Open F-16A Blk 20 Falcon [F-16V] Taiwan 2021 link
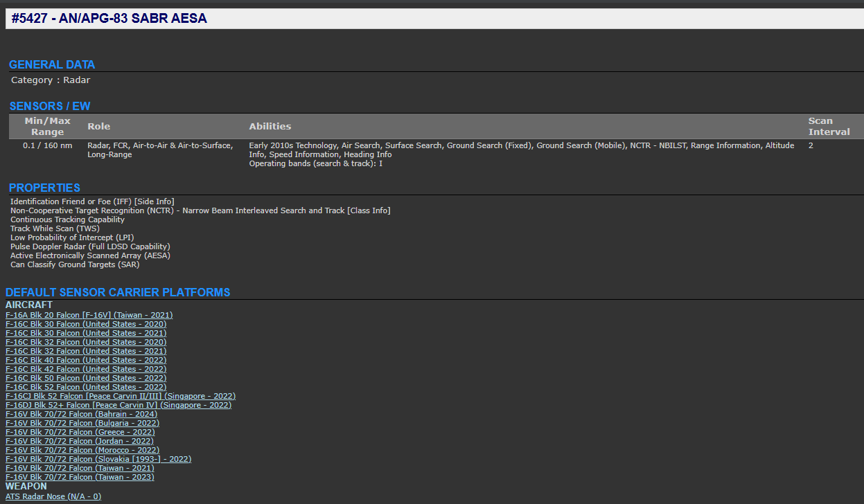864x504 pixels. tap(89, 315)
